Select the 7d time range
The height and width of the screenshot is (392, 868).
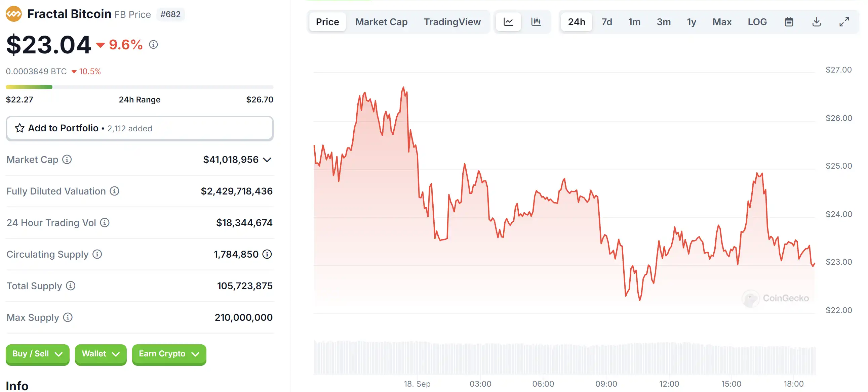(x=606, y=22)
